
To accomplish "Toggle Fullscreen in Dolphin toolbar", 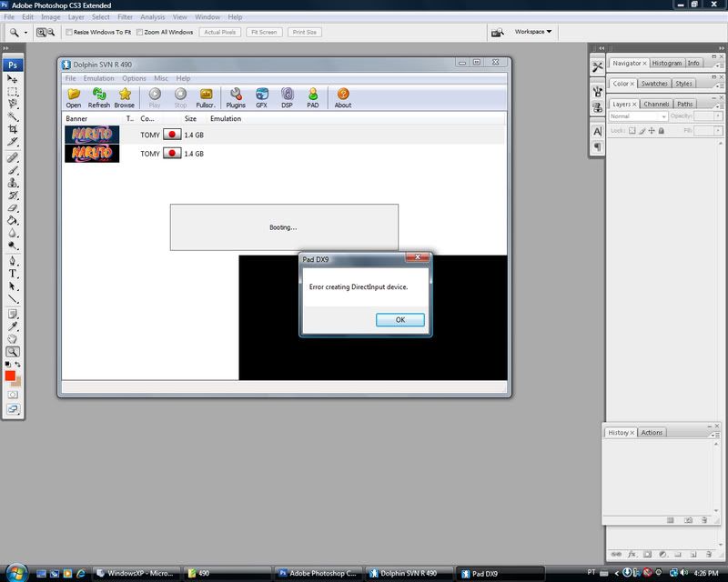I will click(206, 98).
